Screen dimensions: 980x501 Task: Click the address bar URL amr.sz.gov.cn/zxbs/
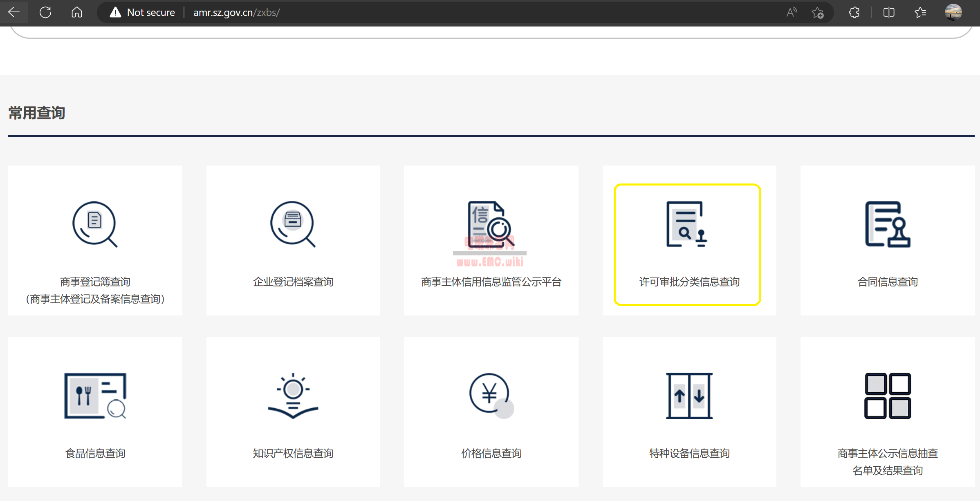point(236,12)
